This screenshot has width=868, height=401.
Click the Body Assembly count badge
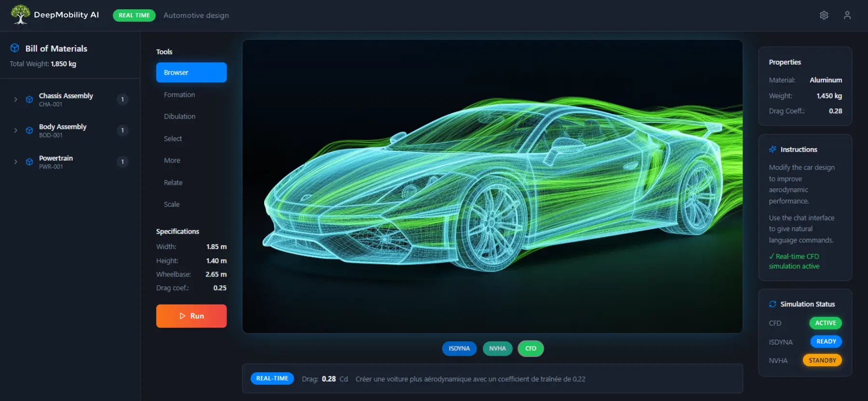(x=122, y=130)
